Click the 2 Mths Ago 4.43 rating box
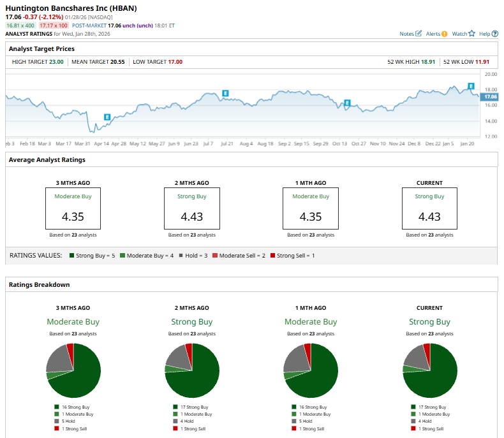The image size is (504, 438). click(192, 208)
